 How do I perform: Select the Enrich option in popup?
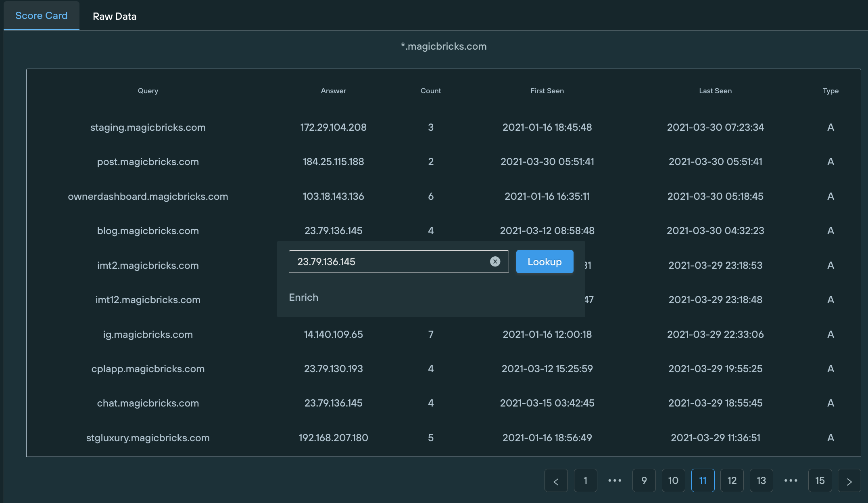[304, 298]
